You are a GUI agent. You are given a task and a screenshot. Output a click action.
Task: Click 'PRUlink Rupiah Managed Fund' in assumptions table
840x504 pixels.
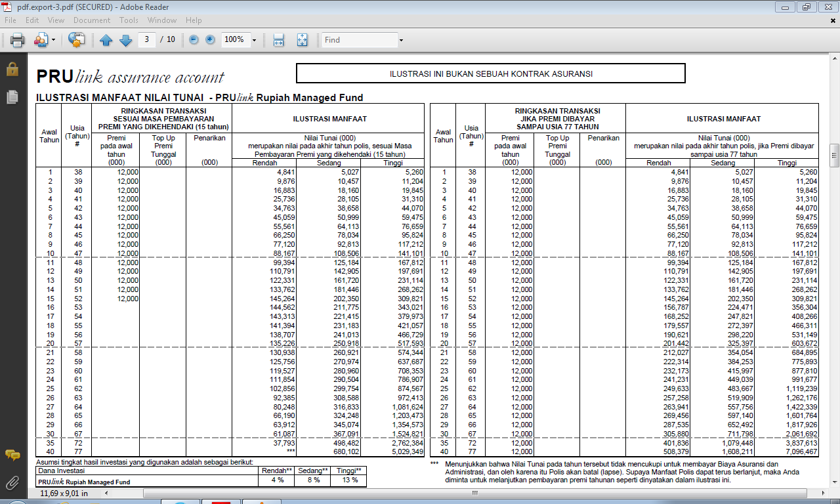84,481
